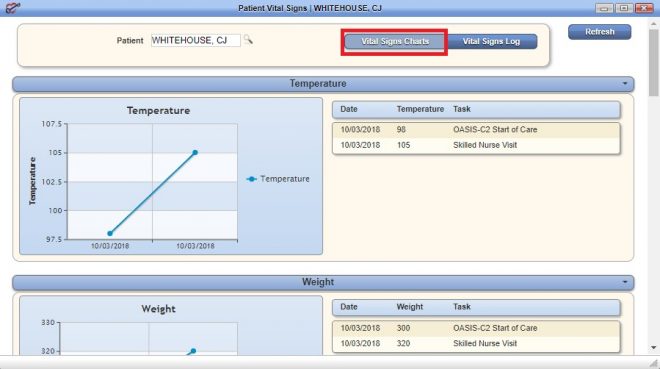Click the 105 data point on Temperature chart
Screen dimensions: 660x369
pos(195,152)
